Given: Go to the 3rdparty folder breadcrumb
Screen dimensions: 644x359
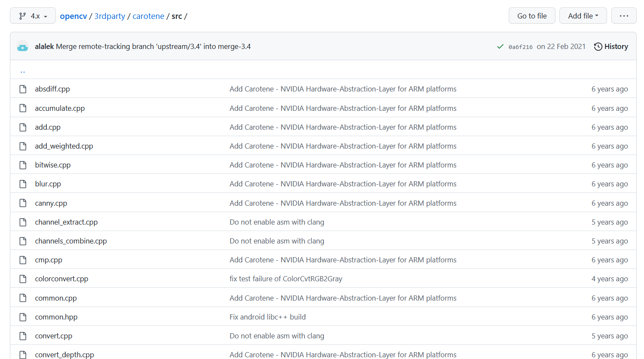Looking at the screenshot, I should tap(110, 16).
